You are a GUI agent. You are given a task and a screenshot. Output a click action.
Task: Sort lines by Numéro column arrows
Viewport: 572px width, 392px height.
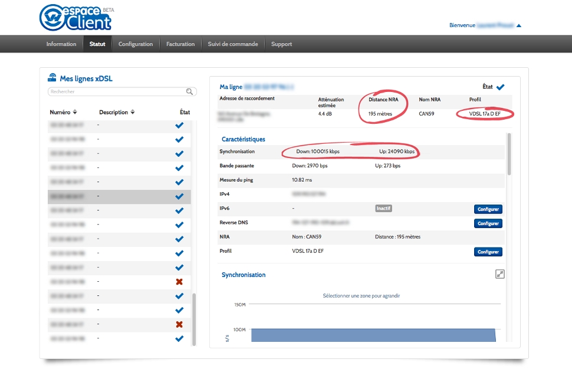[75, 112]
